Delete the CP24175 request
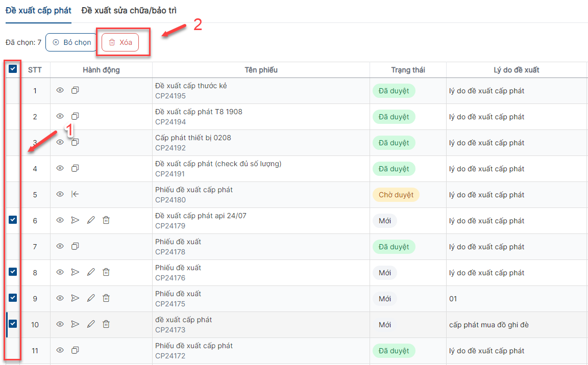This screenshot has width=588, height=365. (x=106, y=298)
